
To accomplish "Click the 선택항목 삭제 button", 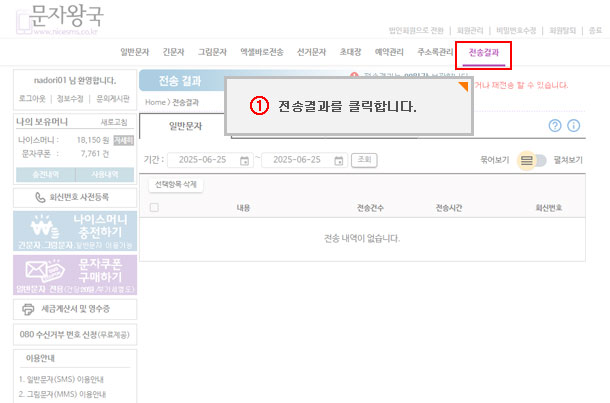I will point(175,185).
